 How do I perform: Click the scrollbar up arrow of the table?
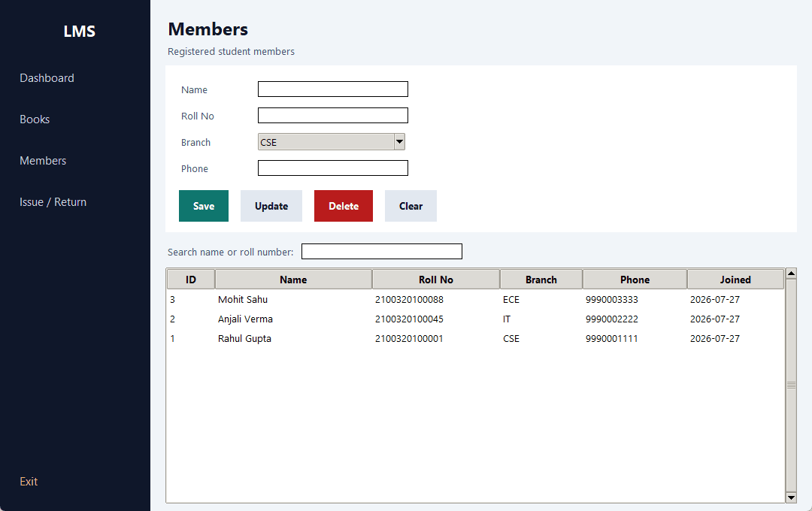click(x=791, y=274)
